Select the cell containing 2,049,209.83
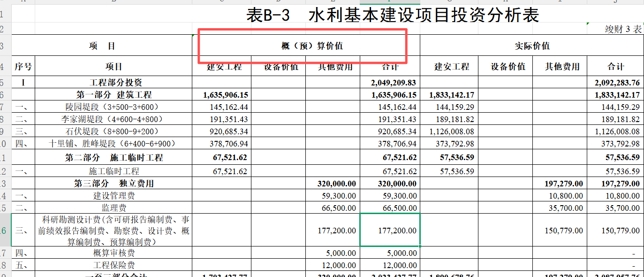The width and height of the screenshot is (644, 277). 389,82
